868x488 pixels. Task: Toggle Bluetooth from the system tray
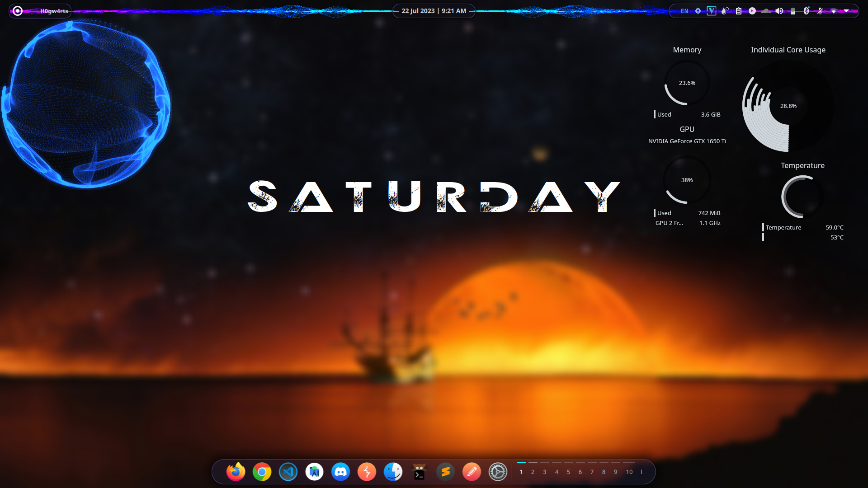tap(806, 11)
